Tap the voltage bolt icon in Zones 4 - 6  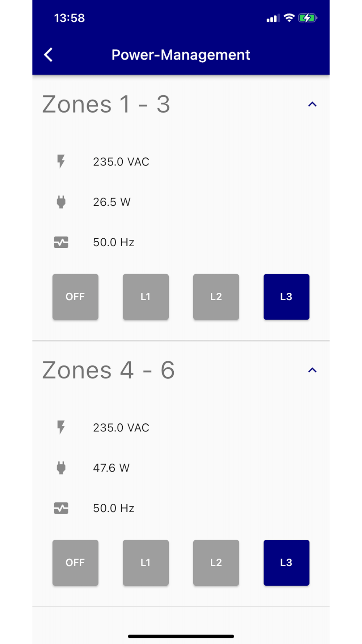[61, 427]
